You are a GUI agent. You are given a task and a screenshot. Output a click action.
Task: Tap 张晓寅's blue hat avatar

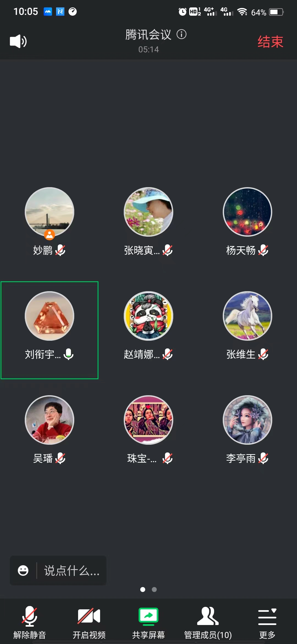point(148,212)
